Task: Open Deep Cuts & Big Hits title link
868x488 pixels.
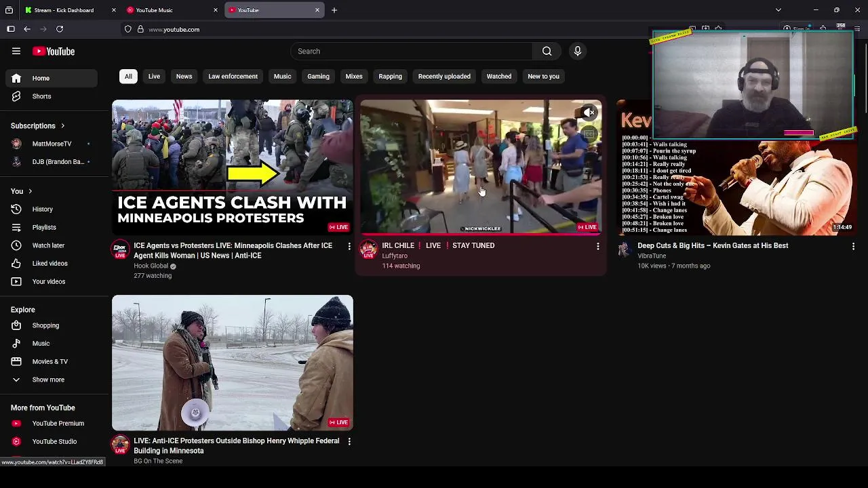Action: 713,246
